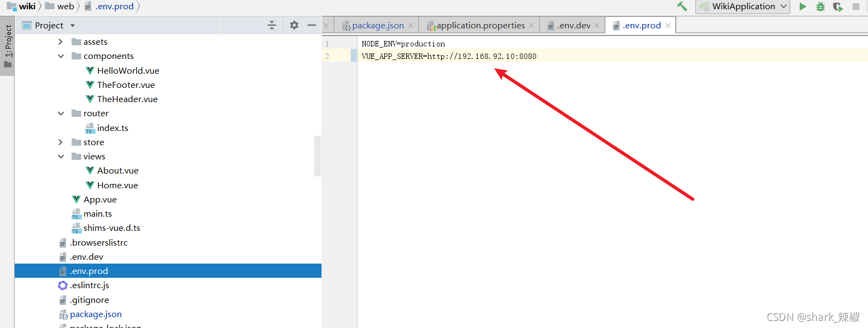Collapse the views folder
Screen dimensions: 868x328
(61, 157)
